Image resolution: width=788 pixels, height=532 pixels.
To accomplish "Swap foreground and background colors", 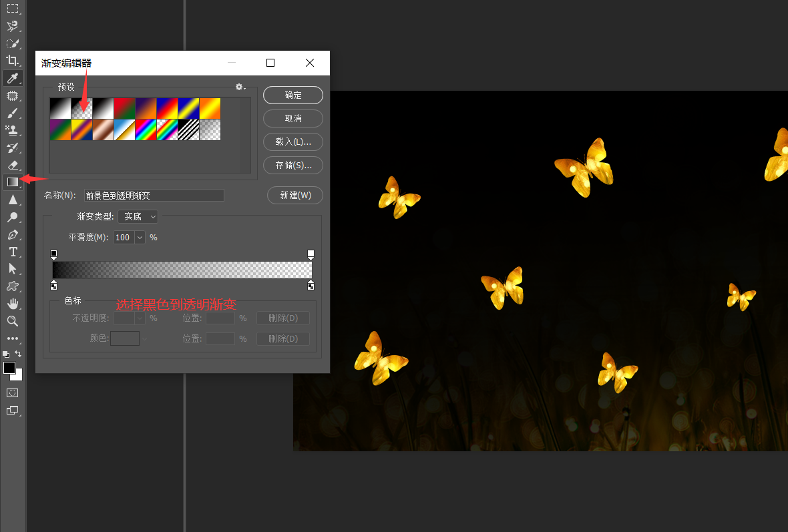I will point(19,354).
